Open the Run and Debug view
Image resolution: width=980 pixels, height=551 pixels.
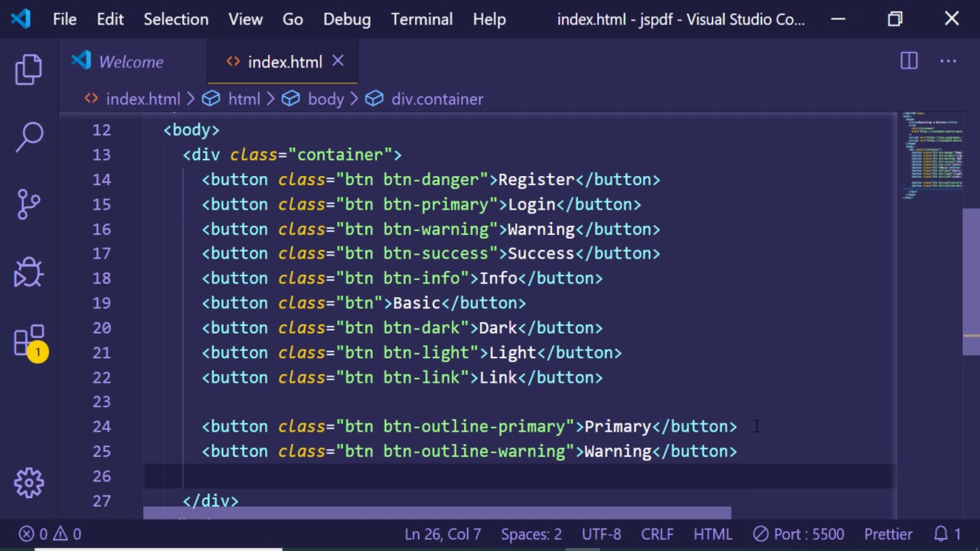click(x=29, y=272)
